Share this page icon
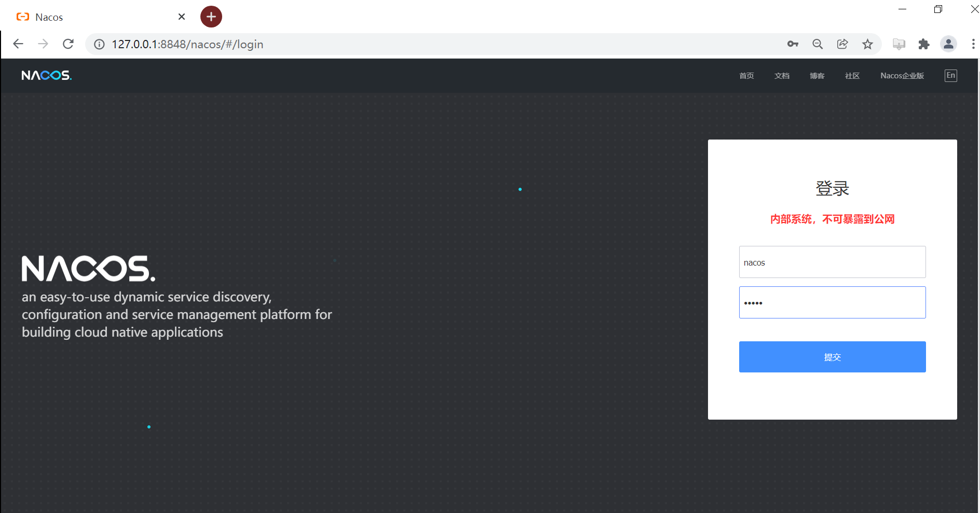 click(842, 44)
